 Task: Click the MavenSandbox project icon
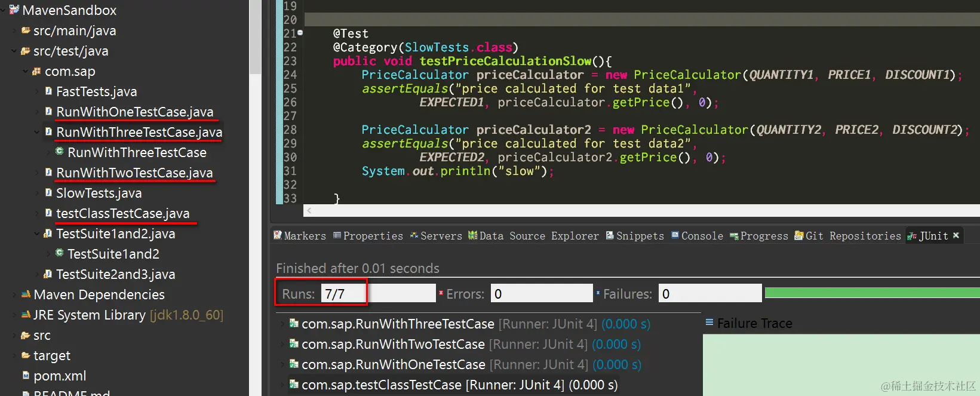click(x=14, y=10)
